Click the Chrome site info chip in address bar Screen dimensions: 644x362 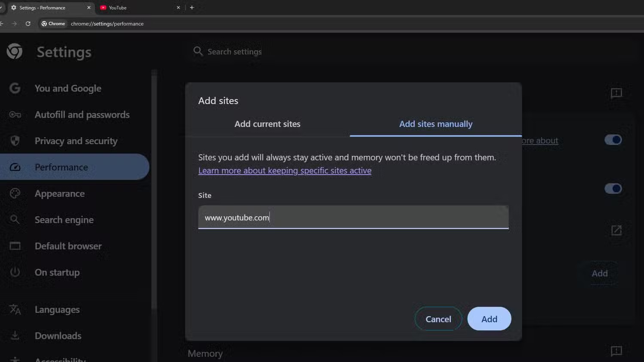pos(53,24)
